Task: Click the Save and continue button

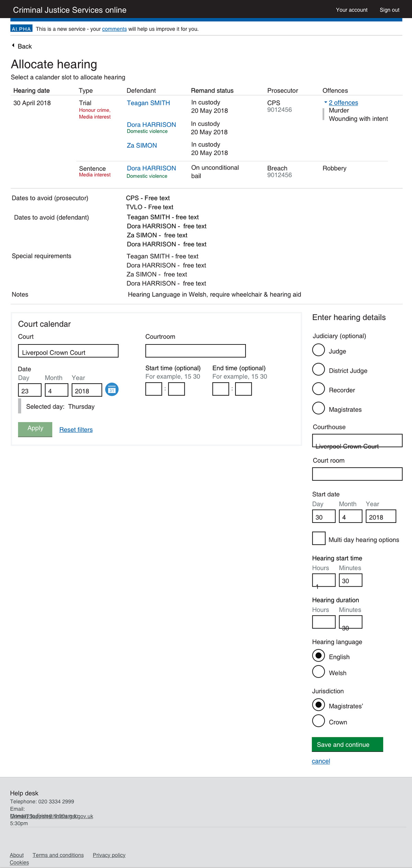Action: coord(347,744)
